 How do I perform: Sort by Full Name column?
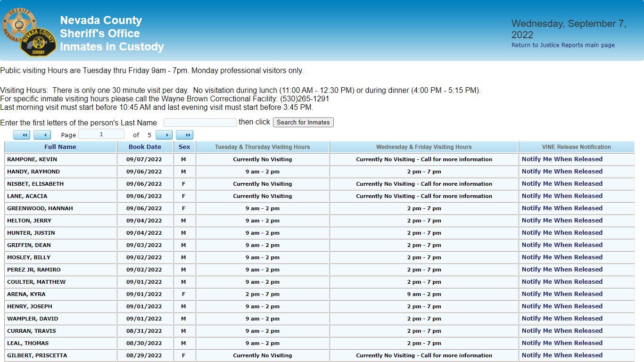(x=60, y=147)
